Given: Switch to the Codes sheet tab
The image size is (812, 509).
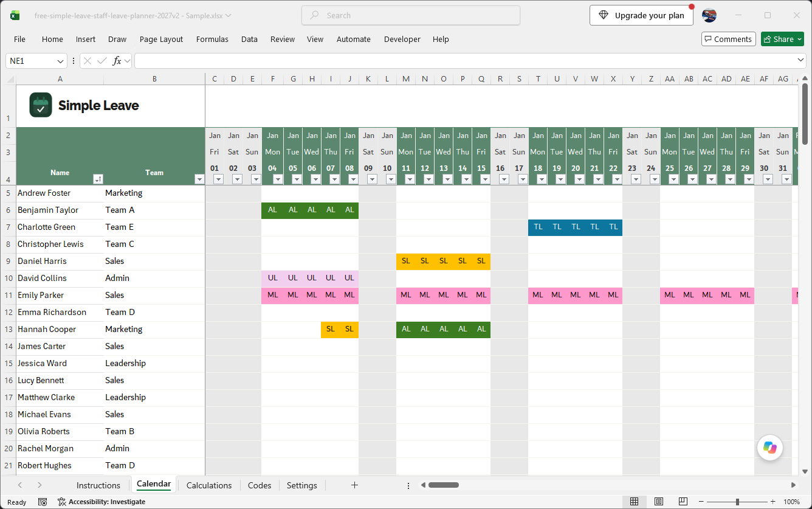Looking at the screenshot, I should 260,485.
